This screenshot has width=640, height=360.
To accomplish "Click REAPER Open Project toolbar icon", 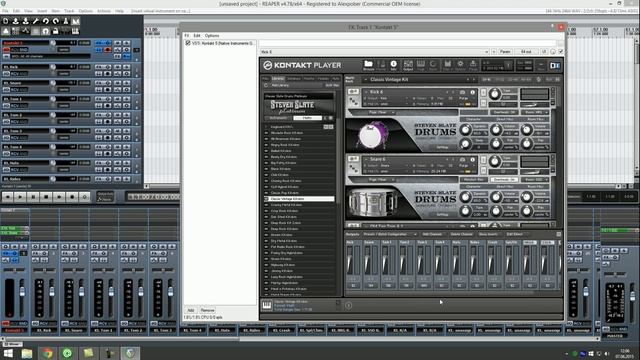I will coord(16,21).
